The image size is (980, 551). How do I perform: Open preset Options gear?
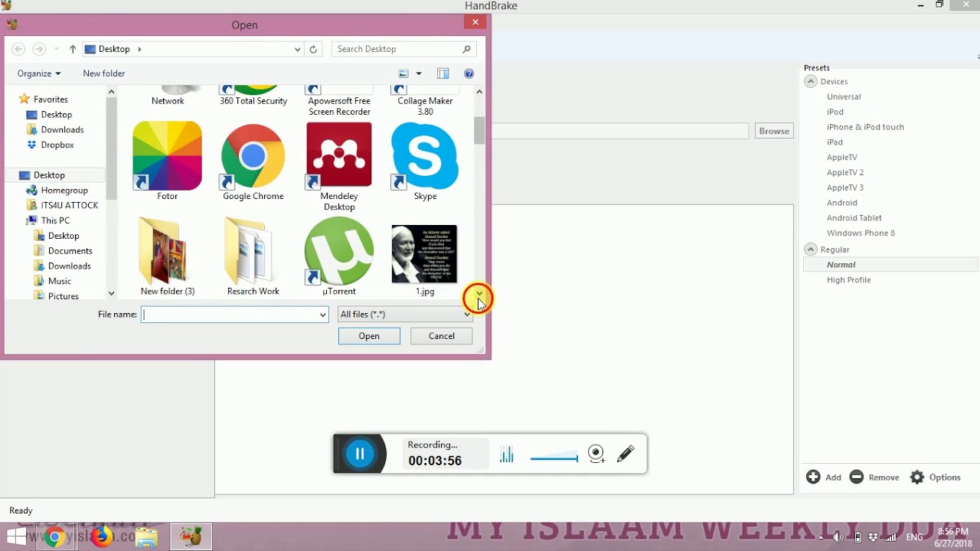(917, 477)
